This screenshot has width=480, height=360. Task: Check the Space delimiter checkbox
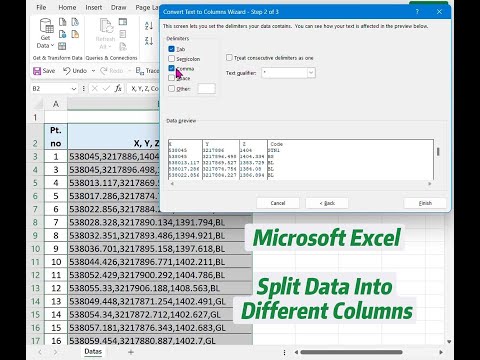(x=171, y=78)
